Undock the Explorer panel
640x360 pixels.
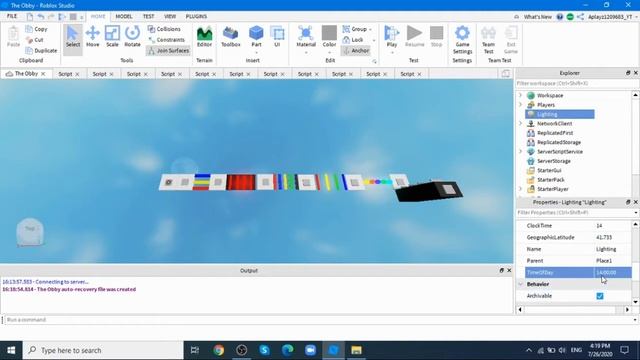pos(628,73)
